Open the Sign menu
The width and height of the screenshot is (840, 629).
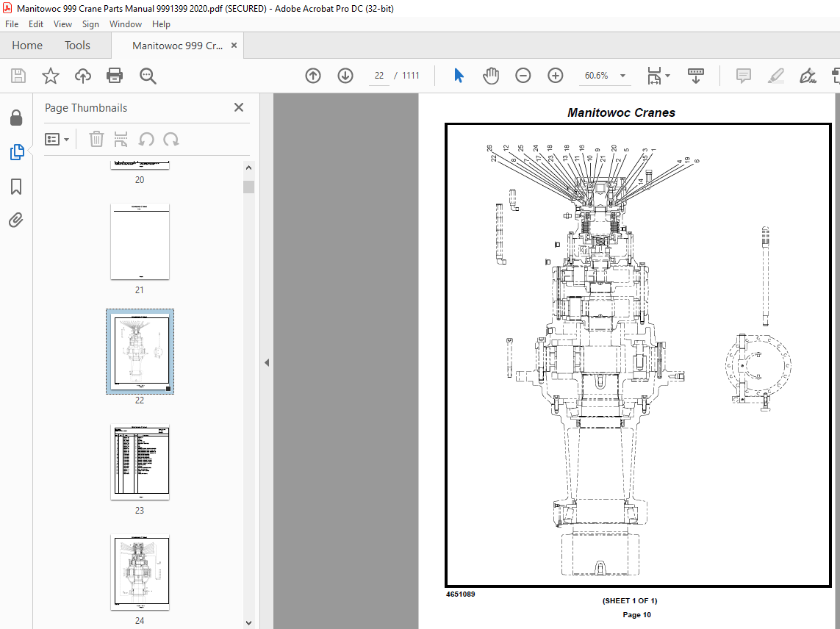click(90, 24)
